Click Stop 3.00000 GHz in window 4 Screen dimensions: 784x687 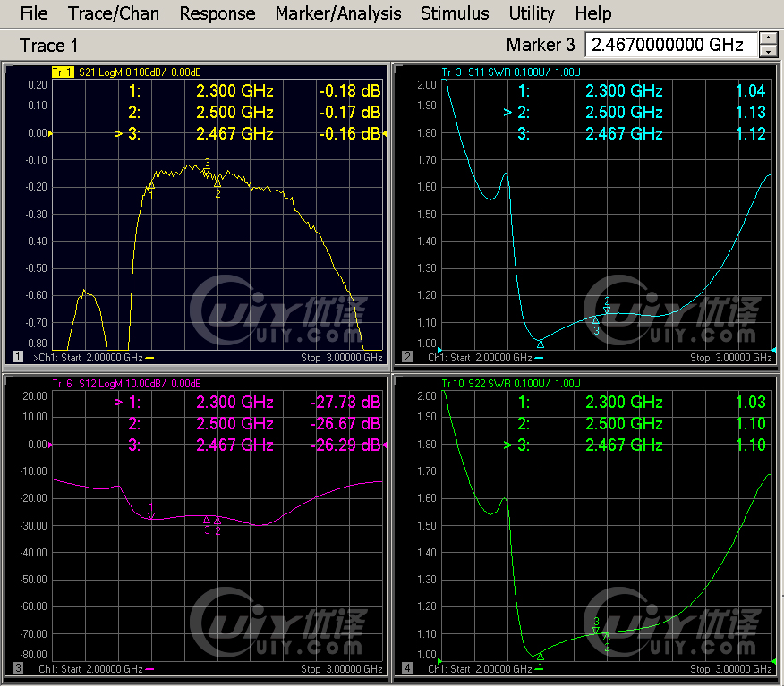click(x=731, y=669)
